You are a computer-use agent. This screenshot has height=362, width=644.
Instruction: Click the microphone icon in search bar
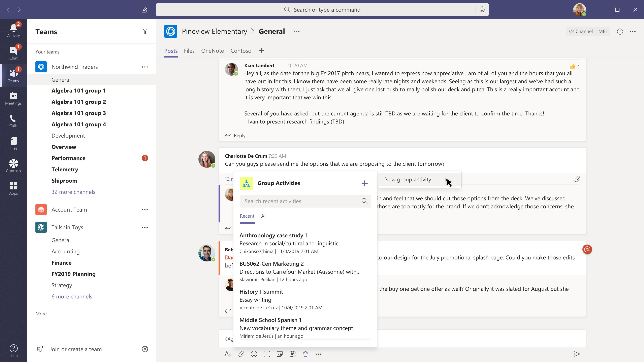click(x=482, y=10)
